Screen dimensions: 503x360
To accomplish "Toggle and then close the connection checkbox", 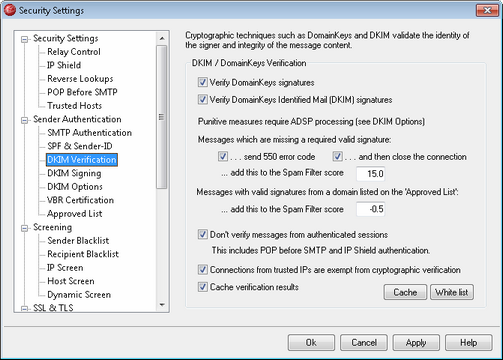I will coord(337,156).
